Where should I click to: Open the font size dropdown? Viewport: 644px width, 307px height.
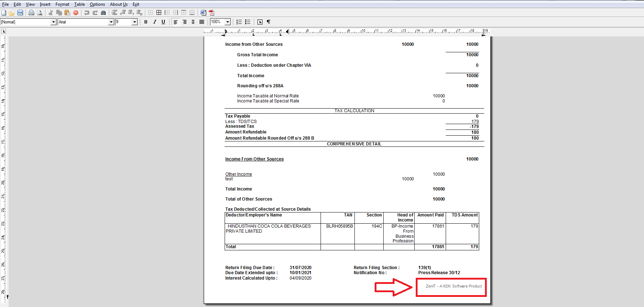coord(134,22)
